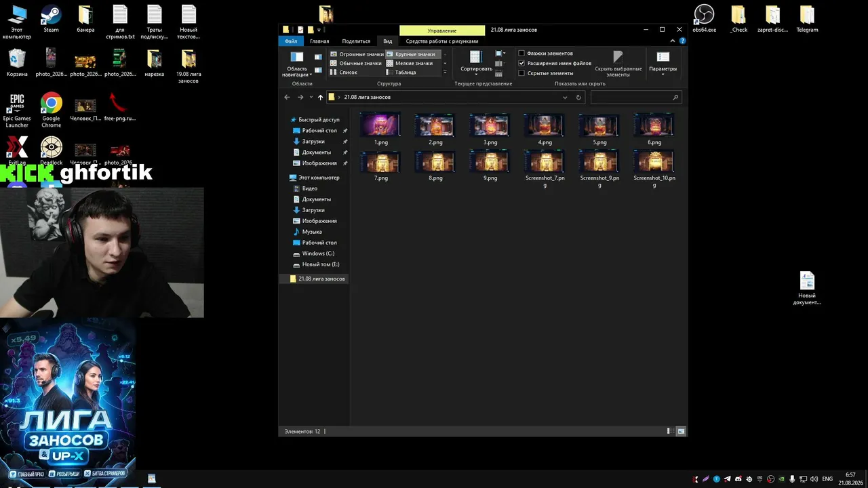The height and width of the screenshot is (488, 868).
Task: Choose Огромные значки layout
Action: [357, 54]
